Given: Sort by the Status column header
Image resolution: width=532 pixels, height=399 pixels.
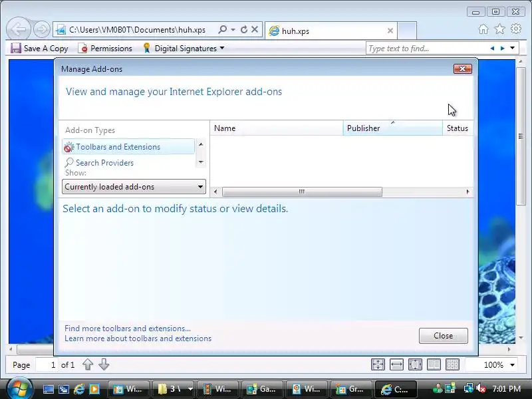Looking at the screenshot, I should point(458,128).
